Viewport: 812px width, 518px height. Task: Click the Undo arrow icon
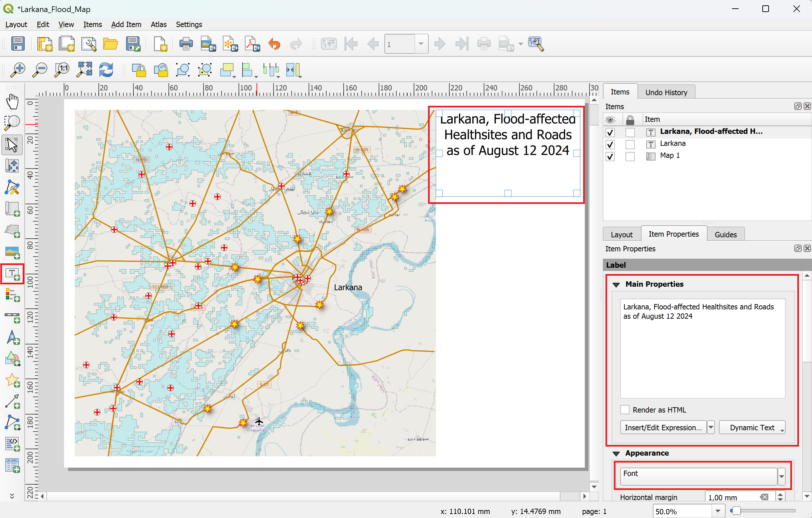(x=274, y=44)
